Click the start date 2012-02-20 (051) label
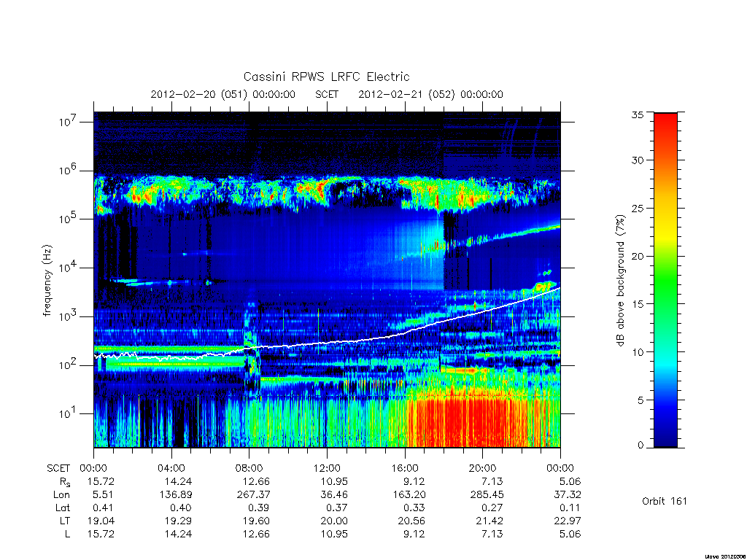The width and height of the screenshot is (747, 560). click(x=199, y=94)
